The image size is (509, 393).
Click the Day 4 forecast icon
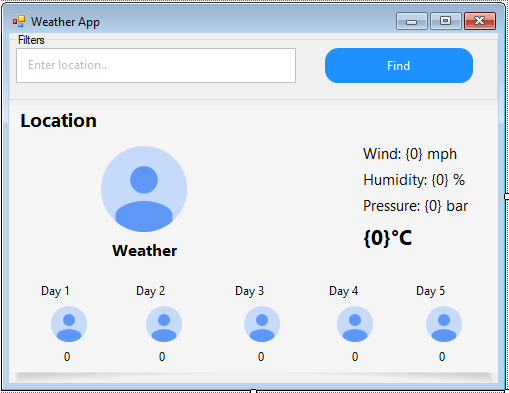point(355,324)
